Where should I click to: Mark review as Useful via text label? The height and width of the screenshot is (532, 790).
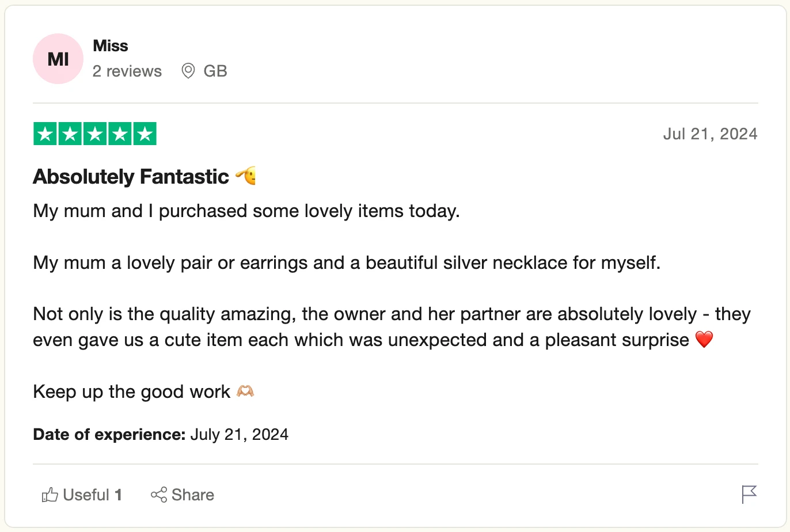coord(86,495)
